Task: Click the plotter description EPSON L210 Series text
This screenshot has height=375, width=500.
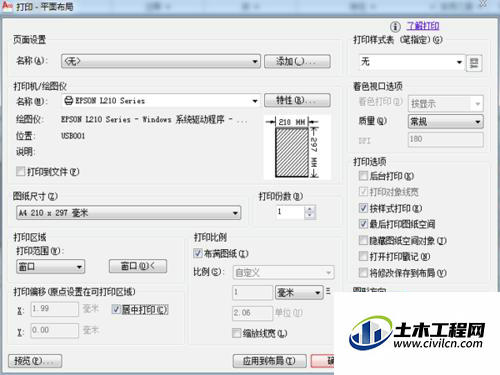Action: (x=154, y=119)
